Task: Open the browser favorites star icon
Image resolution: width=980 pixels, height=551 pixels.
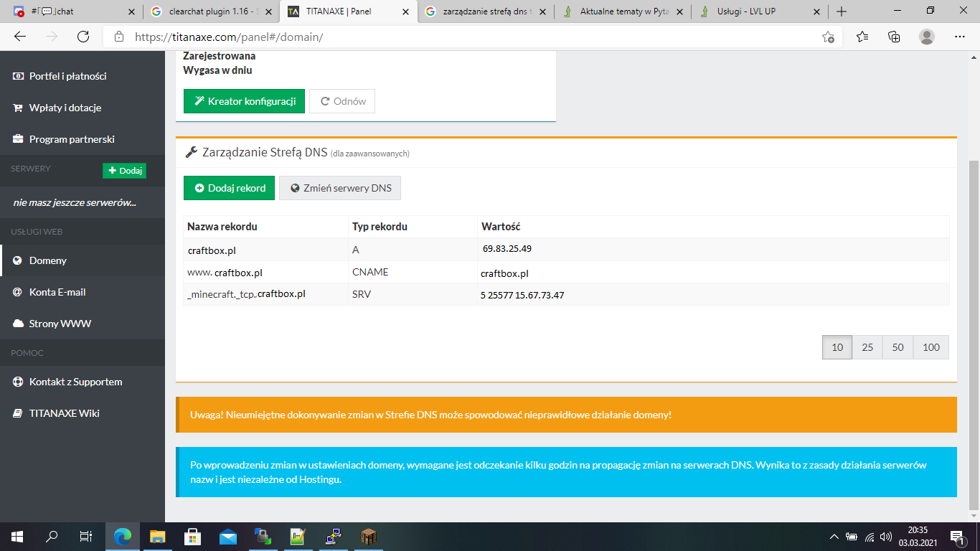Action: pos(862,37)
